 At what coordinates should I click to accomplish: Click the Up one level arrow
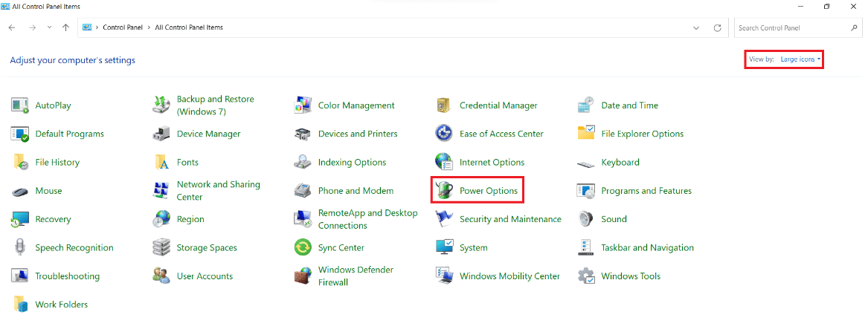click(x=66, y=27)
